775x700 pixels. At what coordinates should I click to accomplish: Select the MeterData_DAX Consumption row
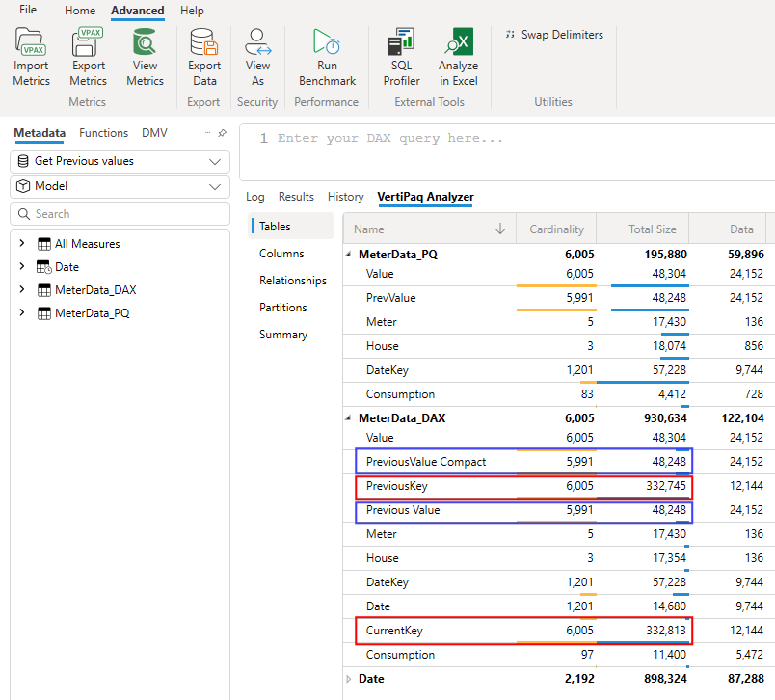point(558,655)
